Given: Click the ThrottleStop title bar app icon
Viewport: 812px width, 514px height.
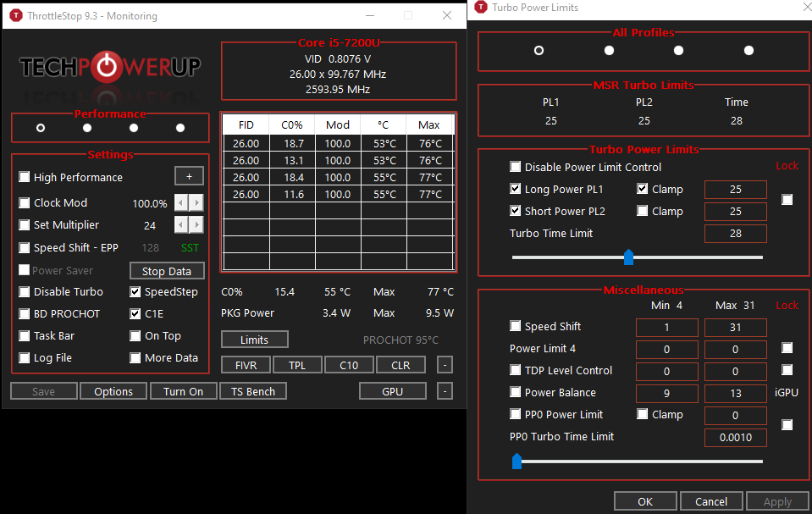Looking at the screenshot, I should point(16,15).
